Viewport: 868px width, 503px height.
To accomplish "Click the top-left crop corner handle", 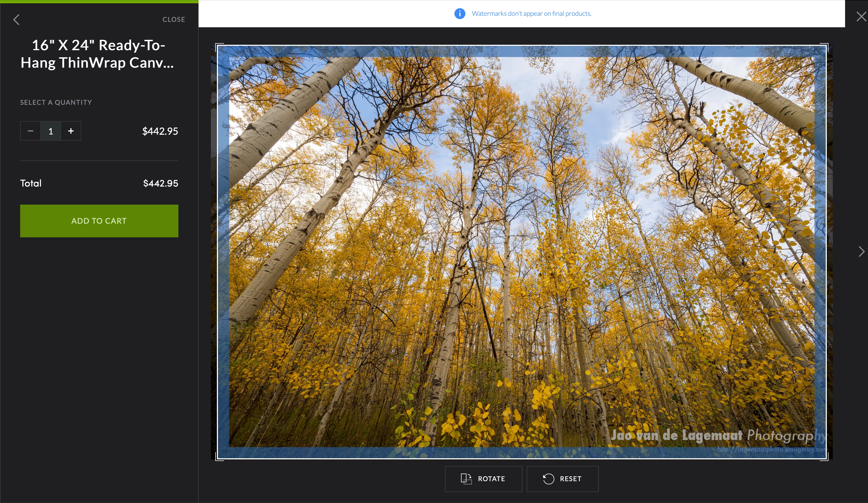I will (x=217, y=45).
